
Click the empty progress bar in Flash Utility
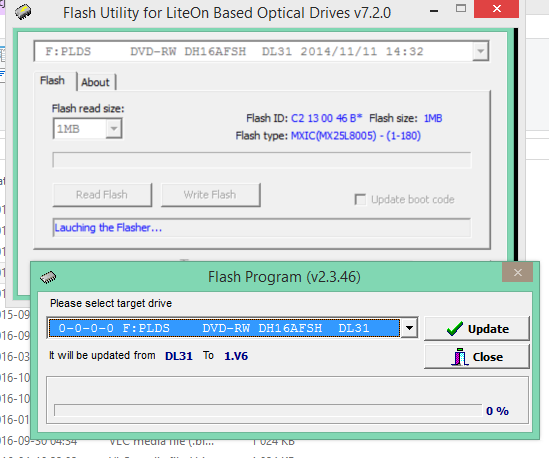point(262,160)
